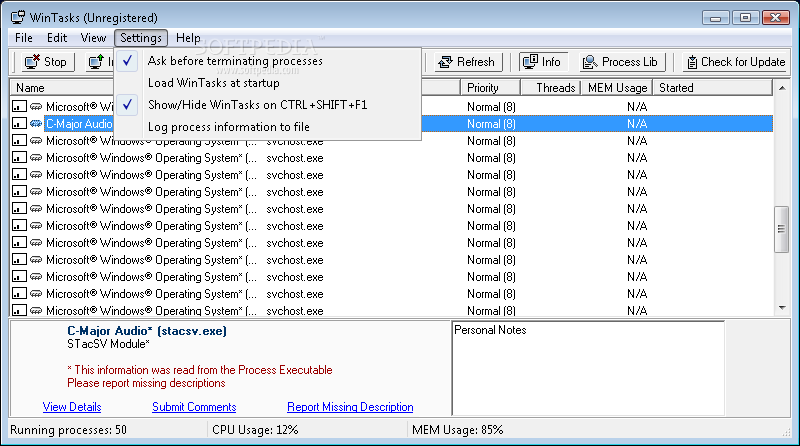Sort by MEM Usage column header
Viewport: 800px width, 446px height.
tap(617, 88)
